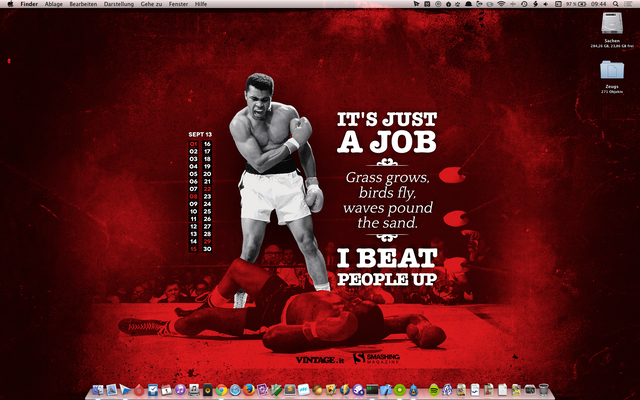Open the Hilfe menu

point(201,4)
